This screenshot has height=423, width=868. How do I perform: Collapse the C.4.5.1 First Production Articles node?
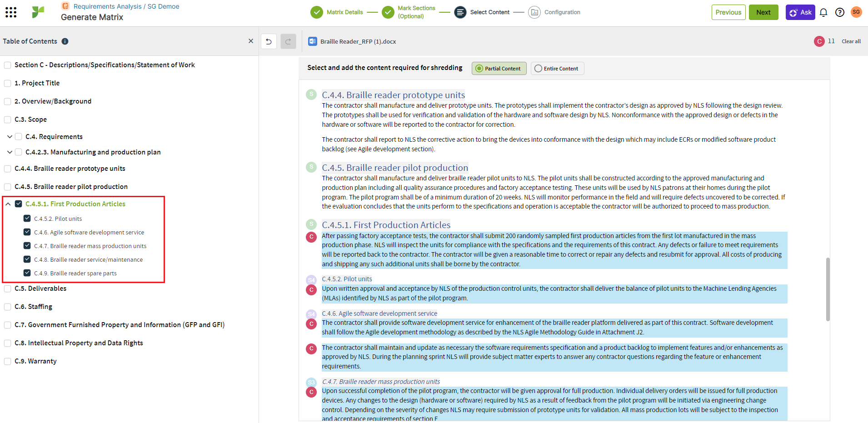click(8, 204)
